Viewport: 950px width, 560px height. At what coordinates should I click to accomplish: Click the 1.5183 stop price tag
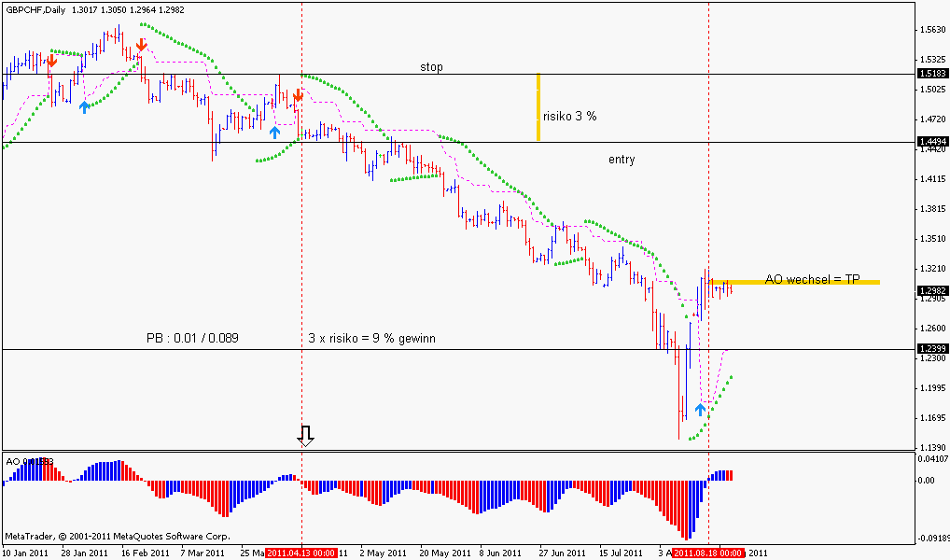pyautogui.click(x=933, y=74)
